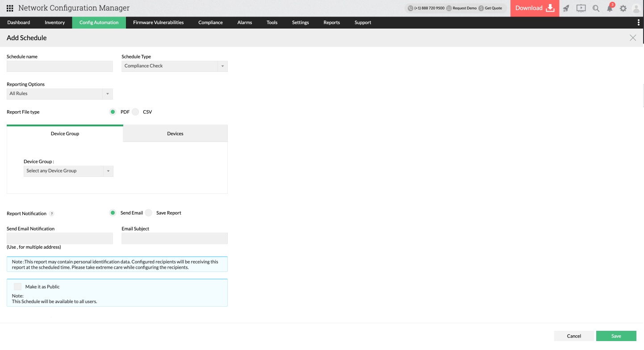Open the demo video presentation icon
Screen dimensions: 644x350
click(581, 8)
